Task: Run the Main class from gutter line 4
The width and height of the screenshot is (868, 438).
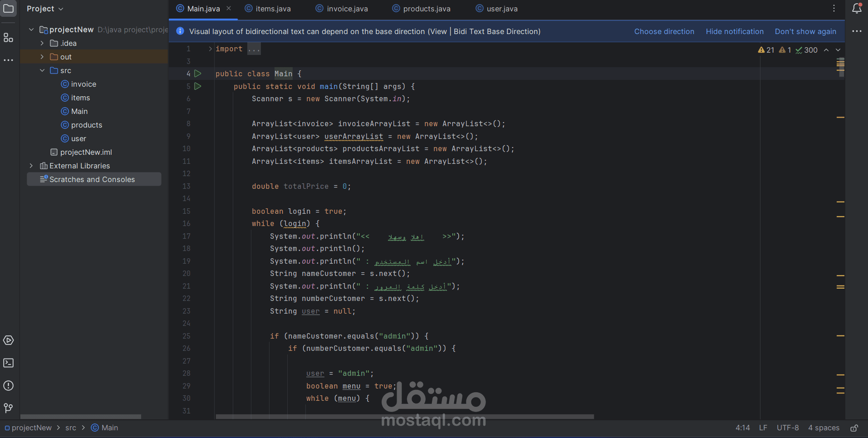Action: pos(198,74)
